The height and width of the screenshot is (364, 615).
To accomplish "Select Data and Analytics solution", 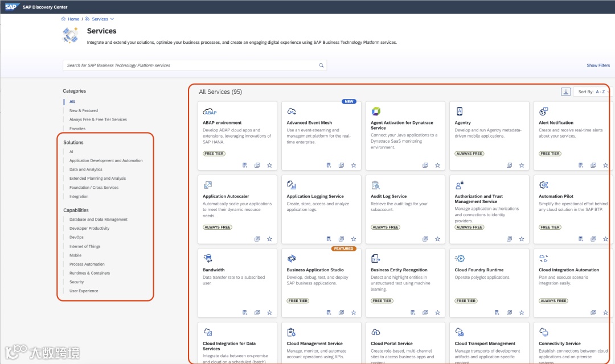I will pyautogui.click(x=86, y=169).
